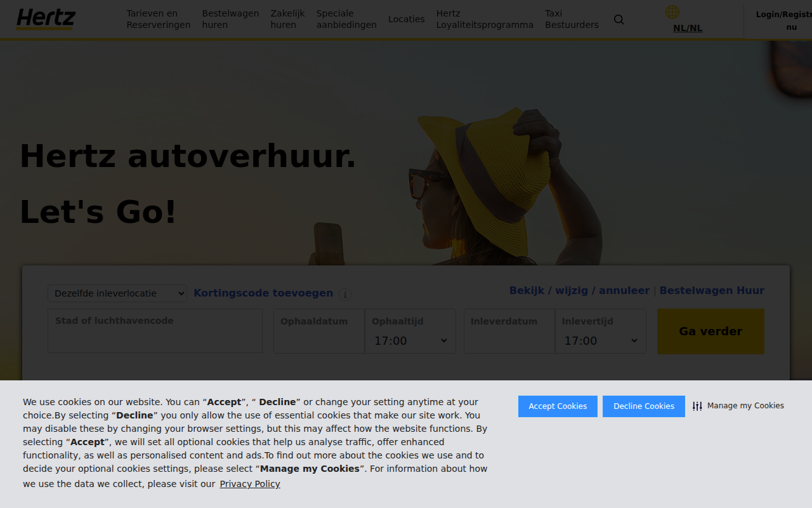Click the globe language icon
Screen dimensions: 812x508
[x=672, y=12]
